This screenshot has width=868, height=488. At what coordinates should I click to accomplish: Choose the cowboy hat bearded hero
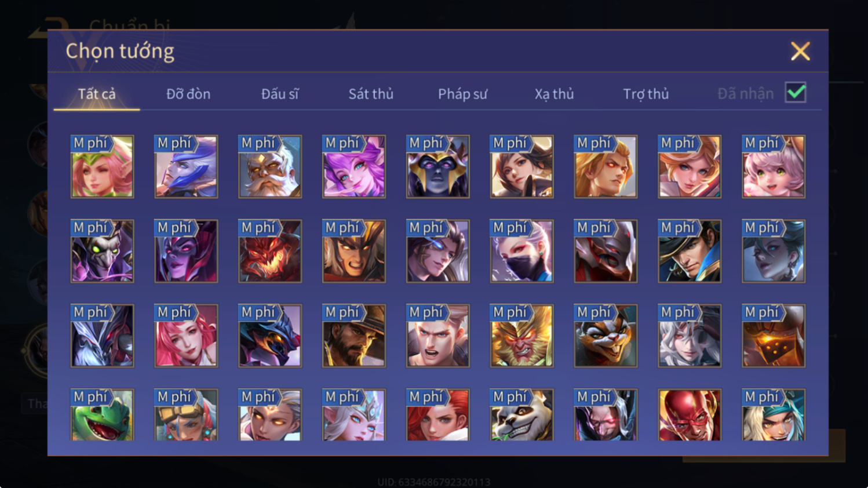coord(354,336)
